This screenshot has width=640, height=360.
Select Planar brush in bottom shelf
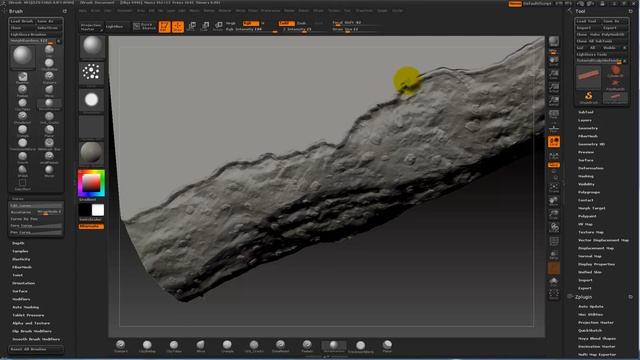[x=387, y=346]
